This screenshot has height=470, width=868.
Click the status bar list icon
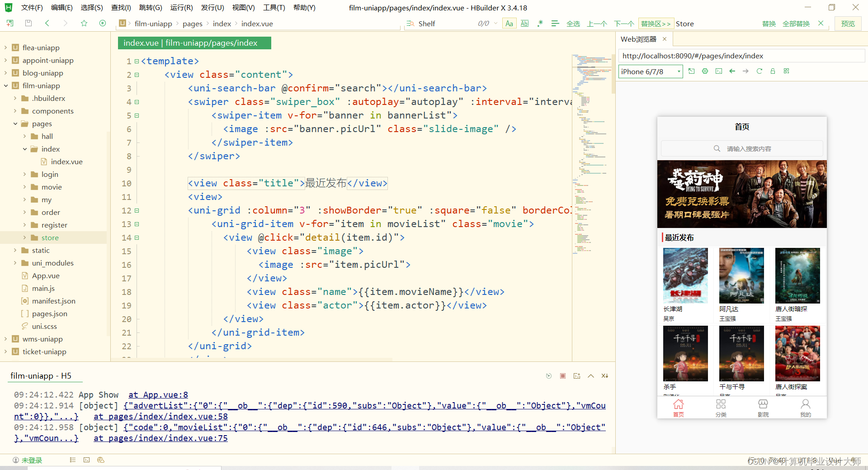[x=72, y=460]
